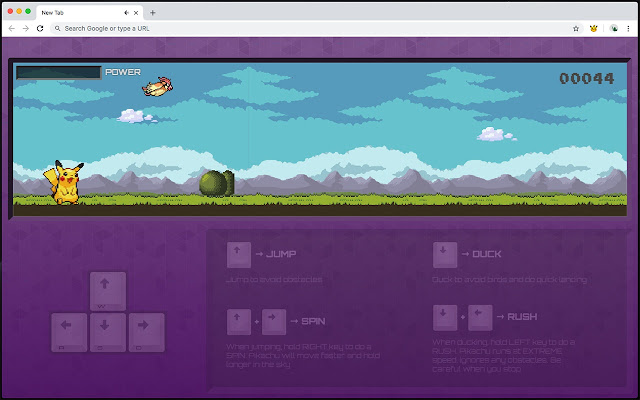The height and width of the screenshot is (400, 640).
Task: Click the DUCK label text
Action: coord(487,254)
